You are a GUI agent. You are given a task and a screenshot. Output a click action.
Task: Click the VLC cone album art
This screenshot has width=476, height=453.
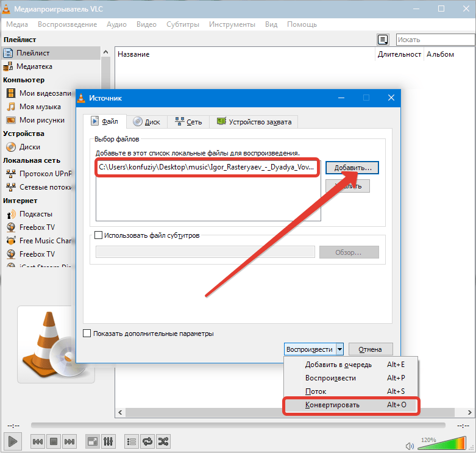[56, 344]
